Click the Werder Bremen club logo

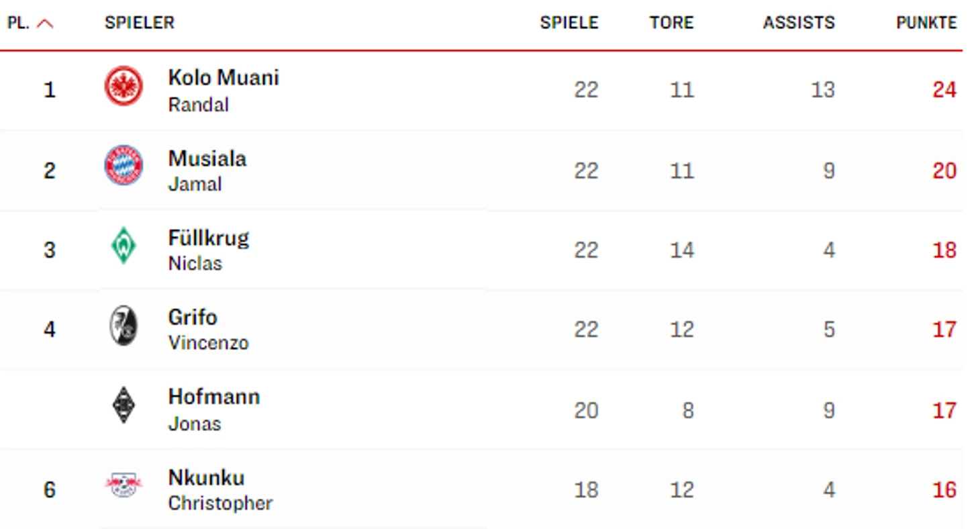pyautogui.click(x=124, y=245)
